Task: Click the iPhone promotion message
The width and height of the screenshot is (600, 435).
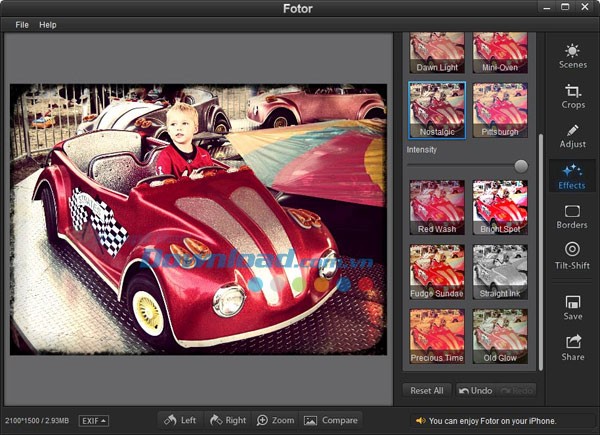Action: click(492, 421)
